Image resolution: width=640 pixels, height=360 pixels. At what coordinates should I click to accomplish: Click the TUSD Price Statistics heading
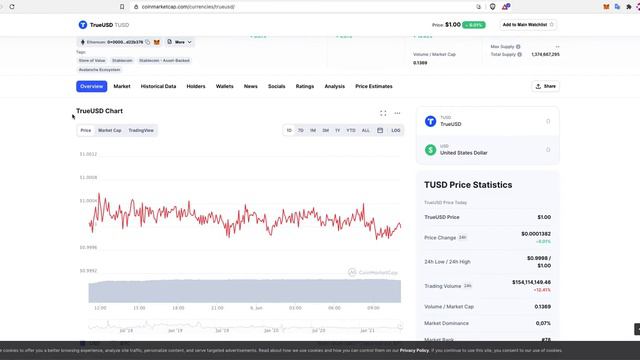[x=468, y=185]
